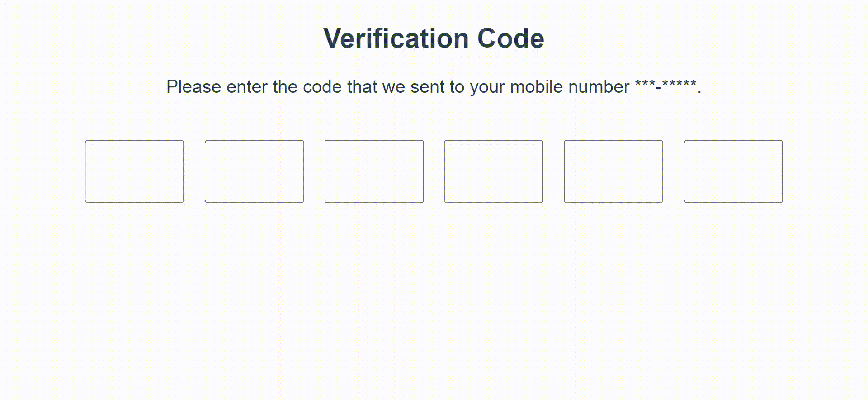
Task: Click the middle-left code box
Action: coord(374,171)
